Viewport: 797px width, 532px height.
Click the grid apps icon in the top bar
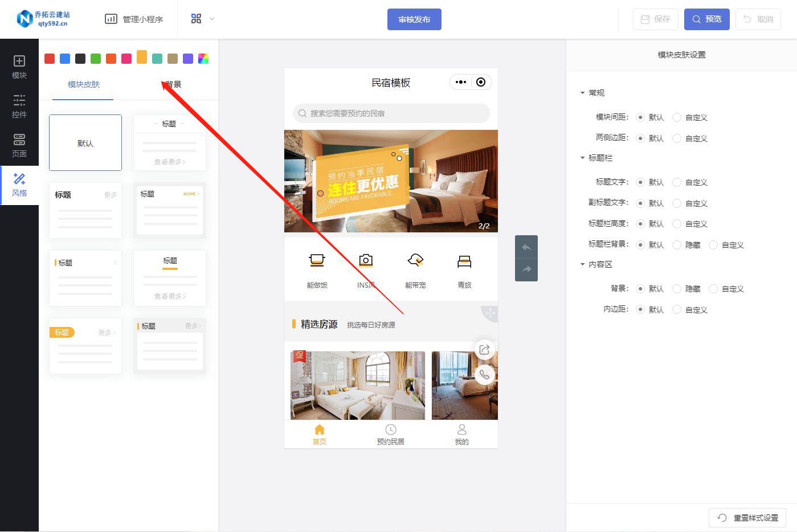click(x=196, y=18)
